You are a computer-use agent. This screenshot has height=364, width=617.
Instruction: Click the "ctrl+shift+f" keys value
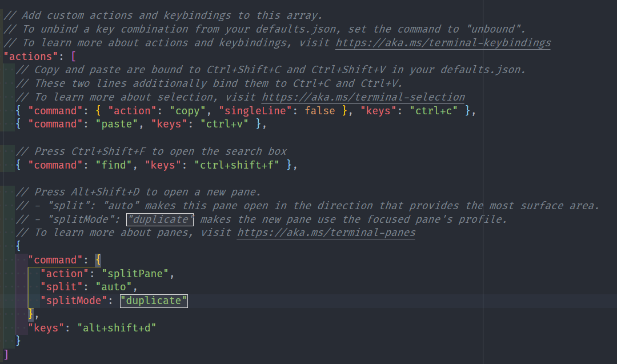coord(237,165)
